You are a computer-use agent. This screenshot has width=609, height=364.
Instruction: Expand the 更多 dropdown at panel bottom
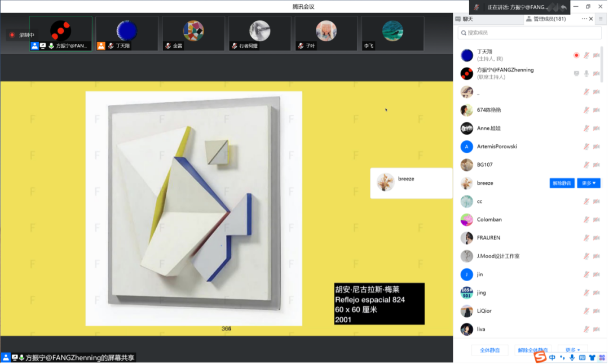pos(573,350)
